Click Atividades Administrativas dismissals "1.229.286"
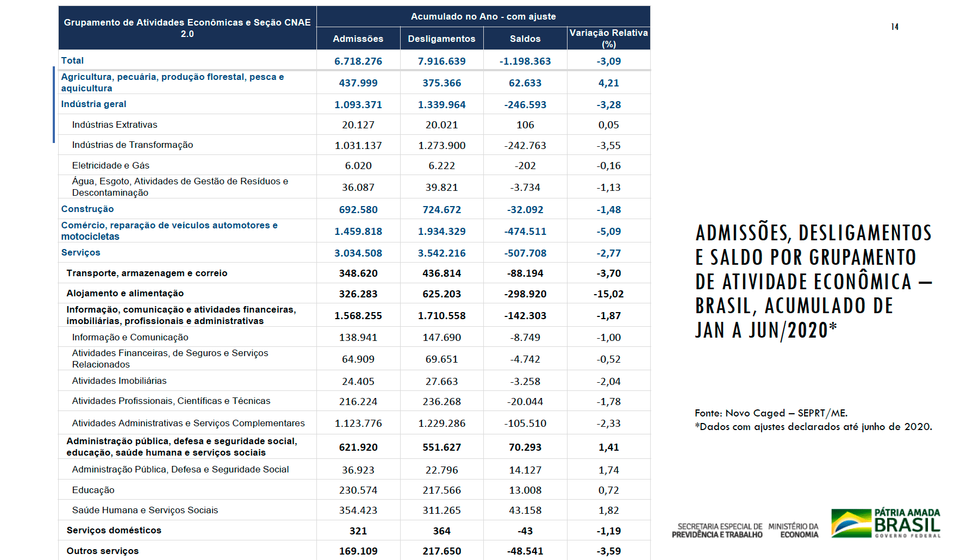Viewport: 972px width, 560px height. pyautogui.click(x=441, y=424)
